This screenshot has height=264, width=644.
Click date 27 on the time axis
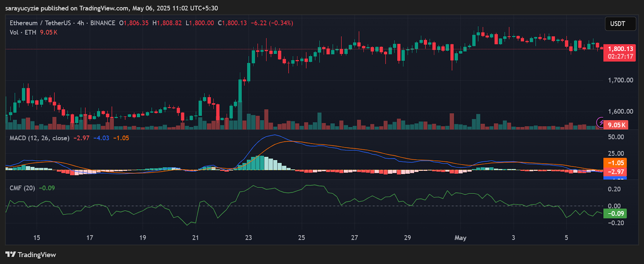coord(355,238)
